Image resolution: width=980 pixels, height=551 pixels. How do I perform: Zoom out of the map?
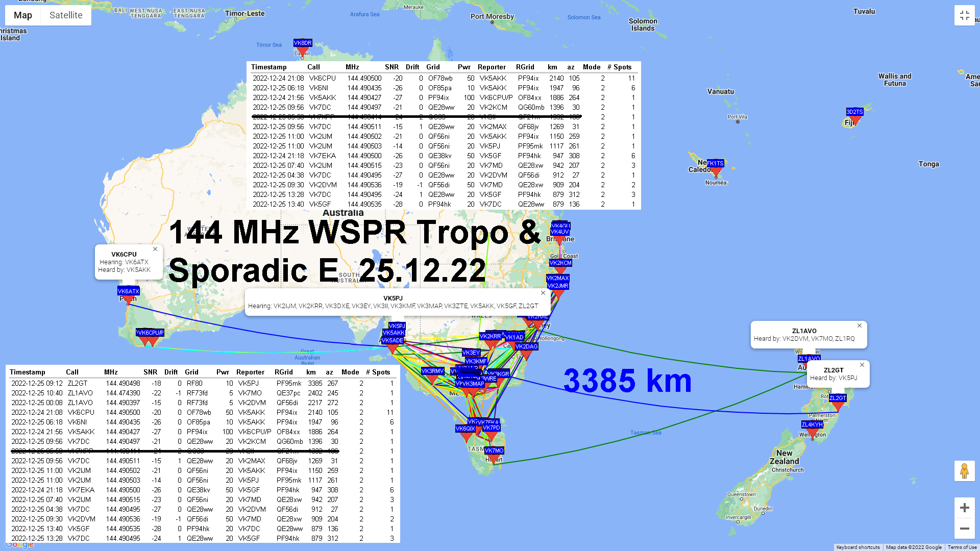click(x=965, y=529)
